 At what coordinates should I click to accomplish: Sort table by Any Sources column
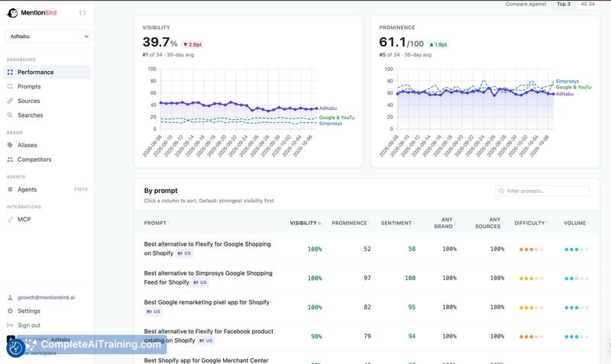[489, 223]
